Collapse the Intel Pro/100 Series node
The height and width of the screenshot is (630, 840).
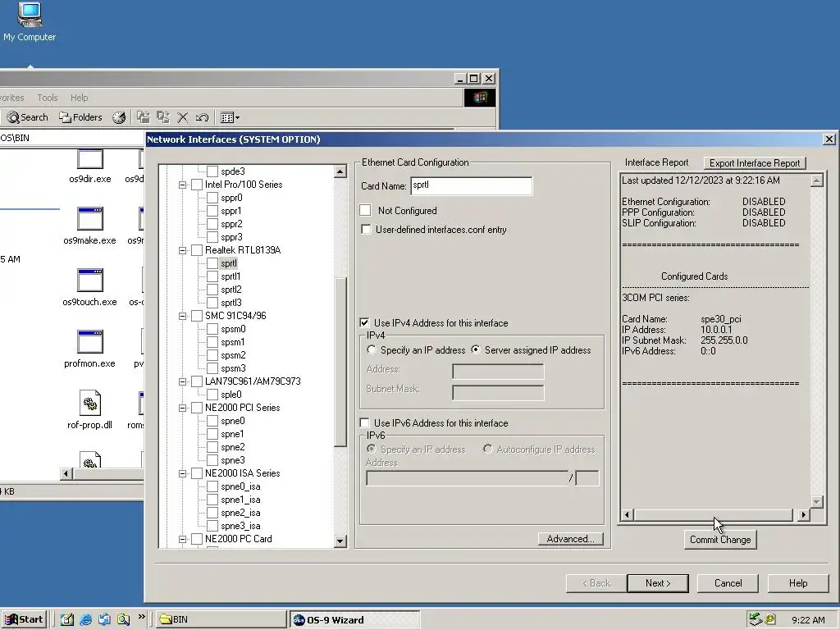coord(183,185)
